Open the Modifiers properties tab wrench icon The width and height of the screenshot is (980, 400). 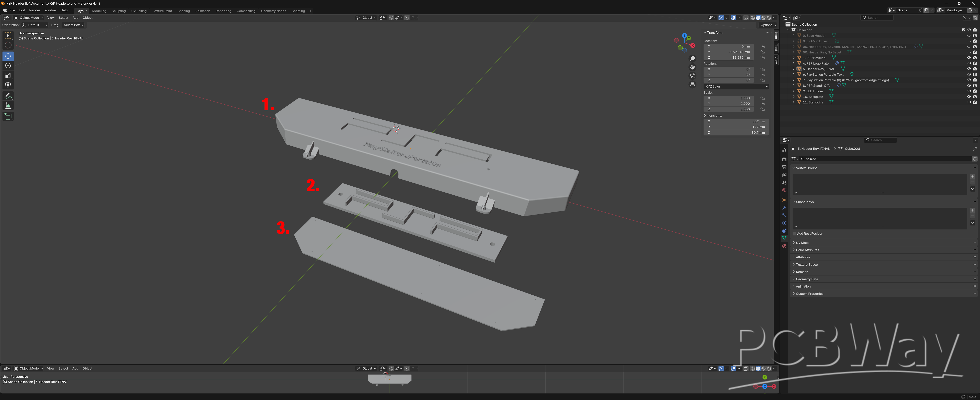point(784,208)
